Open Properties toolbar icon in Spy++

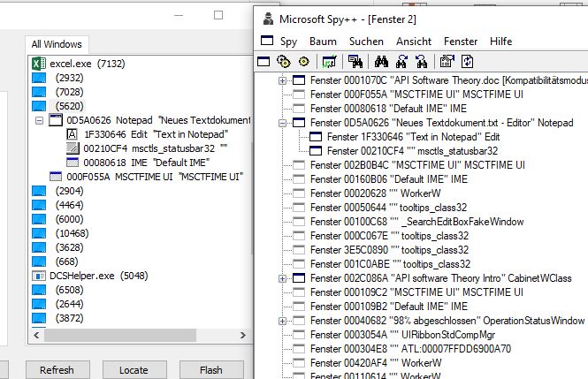[x=447, y=62]
